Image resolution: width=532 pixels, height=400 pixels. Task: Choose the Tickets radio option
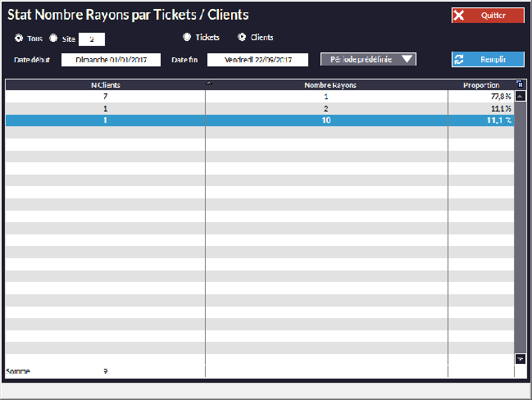click(187, 37)
